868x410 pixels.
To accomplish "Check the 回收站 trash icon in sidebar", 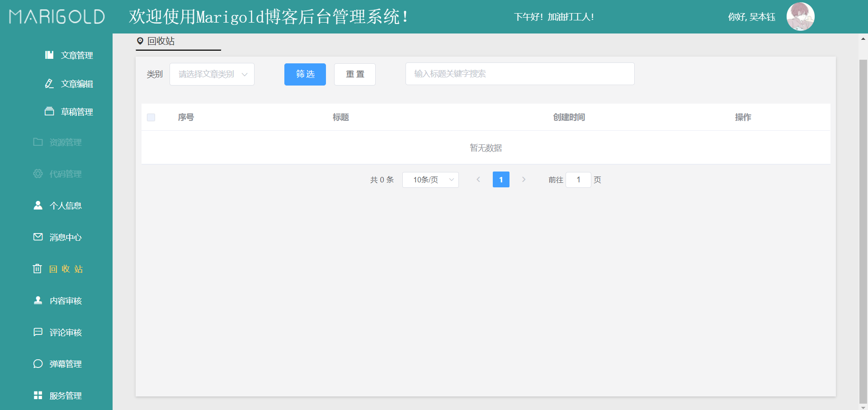I will click(x=38, y=268).
